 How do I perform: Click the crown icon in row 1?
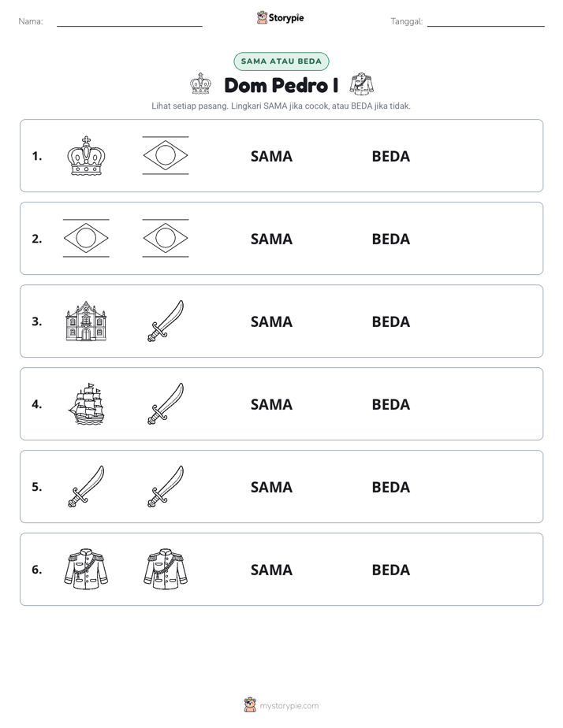pyautogui.click(x=86, y=155)
